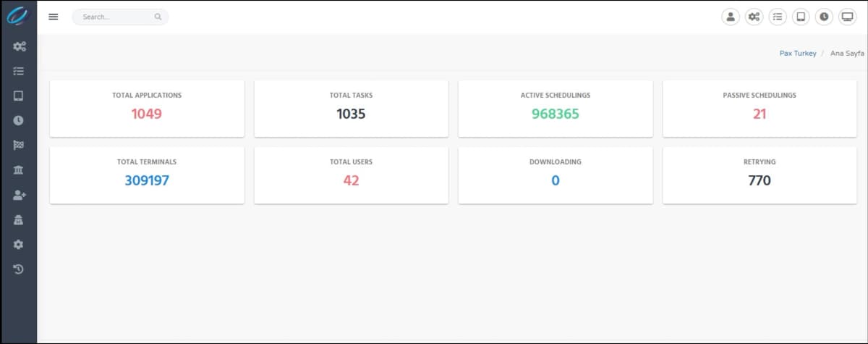Open the sidebar gears applications item
Viewport: 868px width, 344px height.
tap(19, 46)
